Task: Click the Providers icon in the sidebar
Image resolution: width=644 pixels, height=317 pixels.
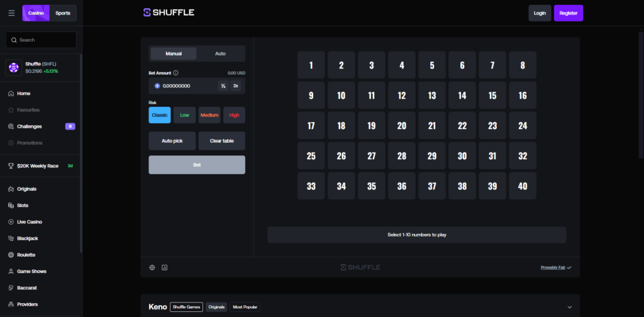Action: click(11, 304)
